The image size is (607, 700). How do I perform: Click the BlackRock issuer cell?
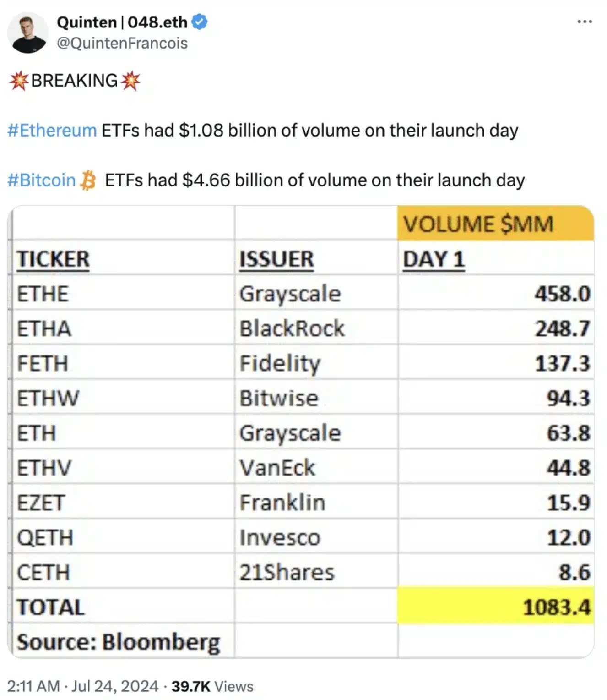[292, 328]
